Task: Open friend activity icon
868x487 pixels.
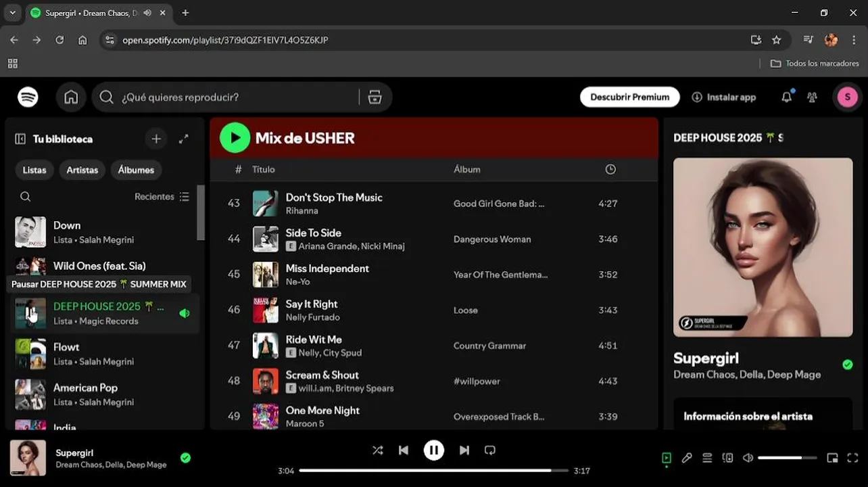Action: (812, 97)
